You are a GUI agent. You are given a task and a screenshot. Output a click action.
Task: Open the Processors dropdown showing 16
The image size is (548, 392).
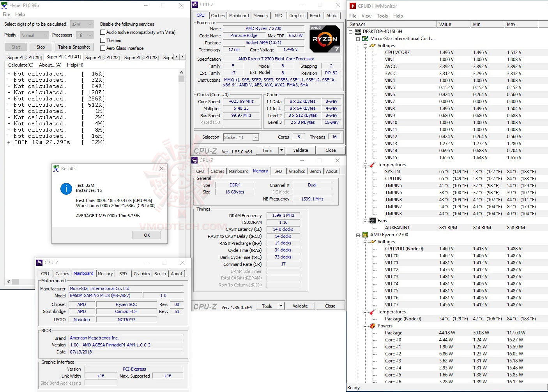[x=85, y=35]
